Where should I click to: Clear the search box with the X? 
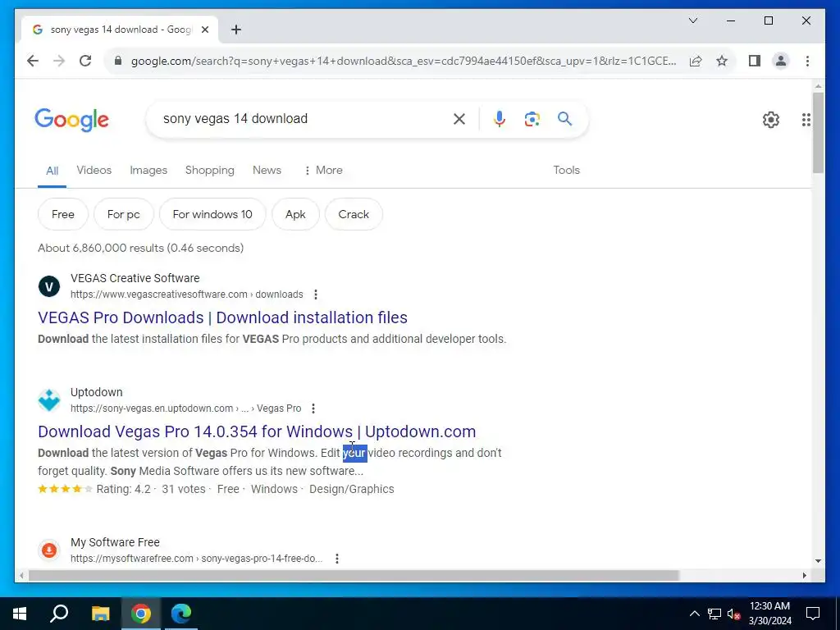point(459,119)
